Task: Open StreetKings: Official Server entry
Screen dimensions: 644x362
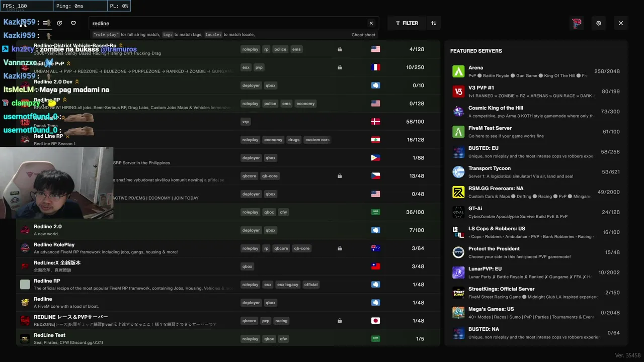Action: pos(537,293)
